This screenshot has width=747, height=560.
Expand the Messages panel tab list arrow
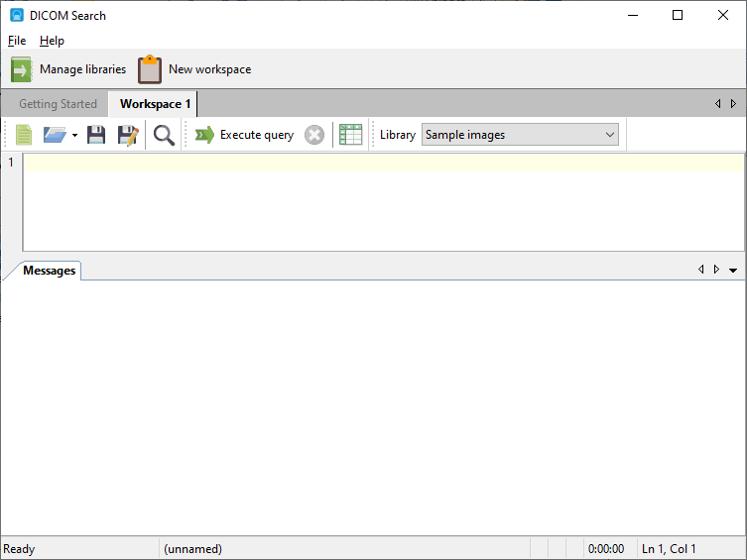733,270
